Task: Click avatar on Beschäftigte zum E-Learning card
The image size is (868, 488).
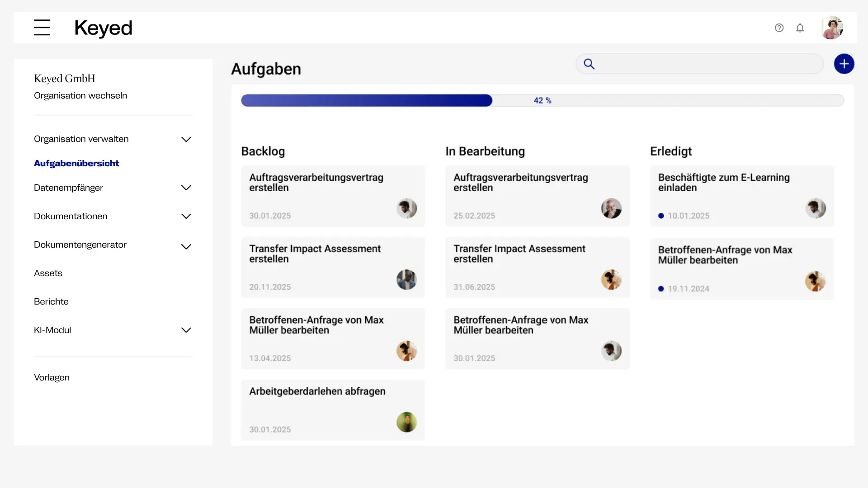Action: pyautogui.click(x=816, y=208)
